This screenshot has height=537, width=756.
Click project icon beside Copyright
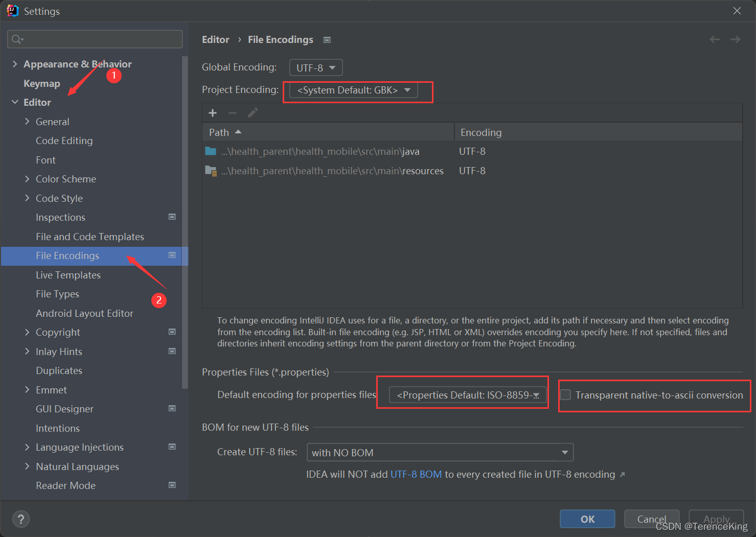[x=172, y=332]
